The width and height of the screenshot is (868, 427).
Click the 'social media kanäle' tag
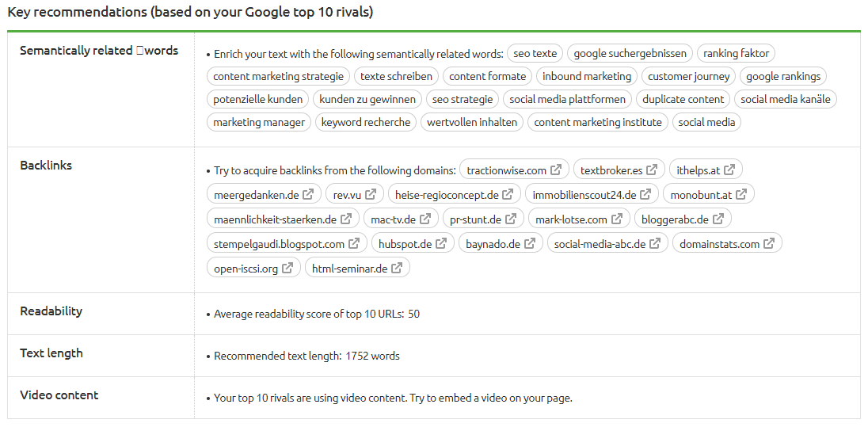pos(786,100)
